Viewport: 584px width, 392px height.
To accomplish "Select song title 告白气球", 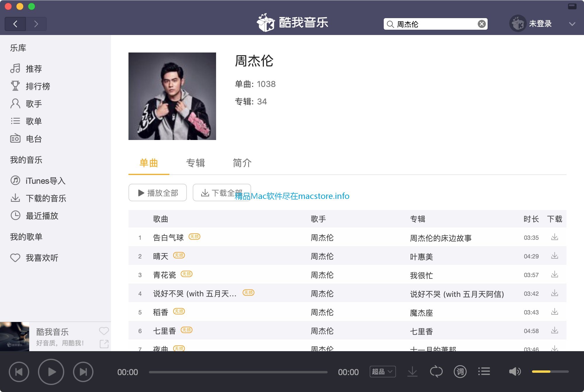I will (168, 238).
